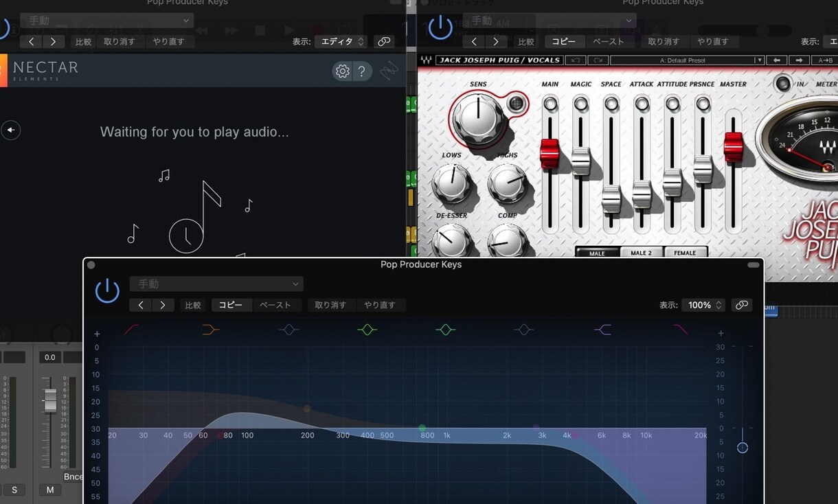
Task: Click the link icon in Channel EQ header
Action: (x=742, y=305)
